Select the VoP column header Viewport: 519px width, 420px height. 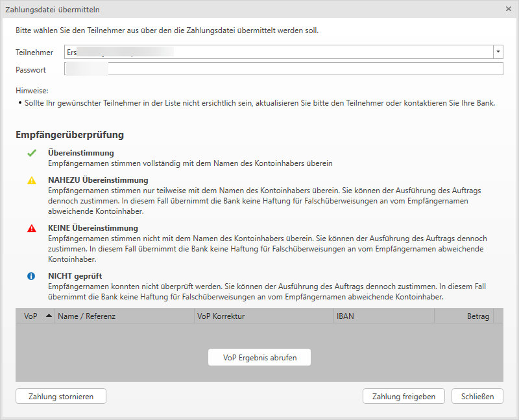coord(29,316)
